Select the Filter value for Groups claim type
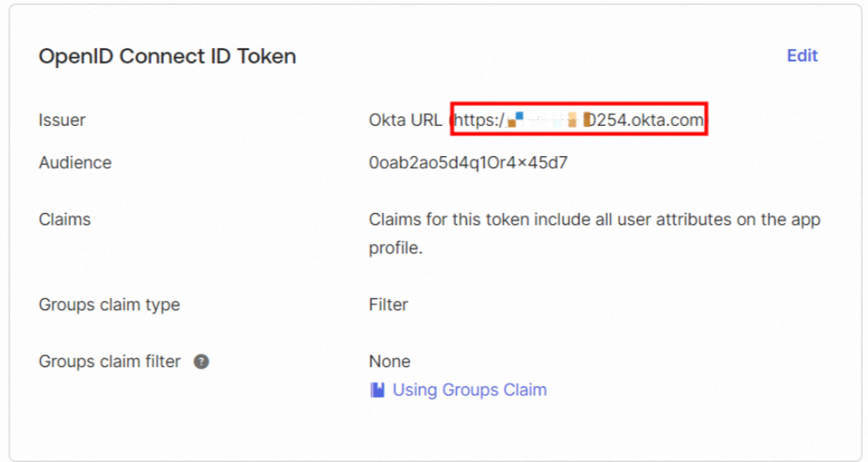This screenshot has height=462, width=868. click(x=388, y=304)
